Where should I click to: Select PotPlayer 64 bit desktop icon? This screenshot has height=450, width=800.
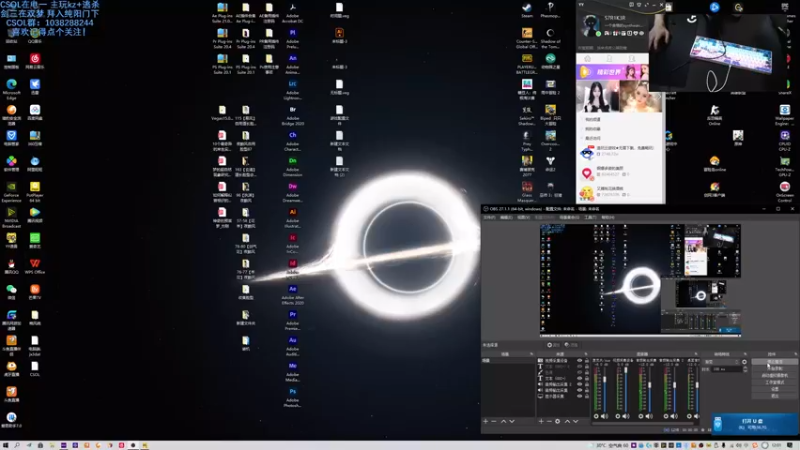tap(35, 192)
